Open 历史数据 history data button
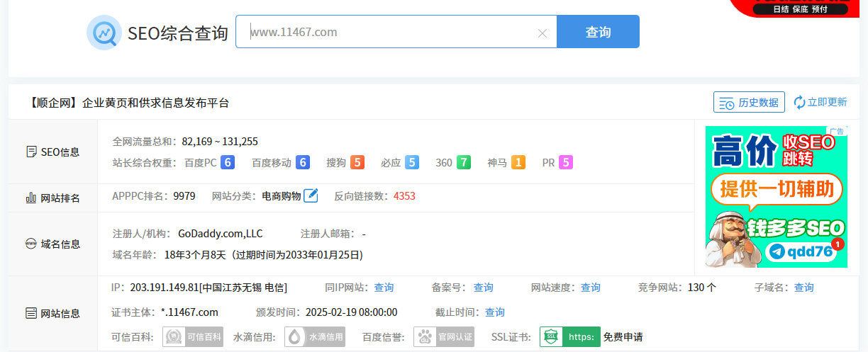The width and height of the screenshot is (868, 352). [x=749, y=102]
